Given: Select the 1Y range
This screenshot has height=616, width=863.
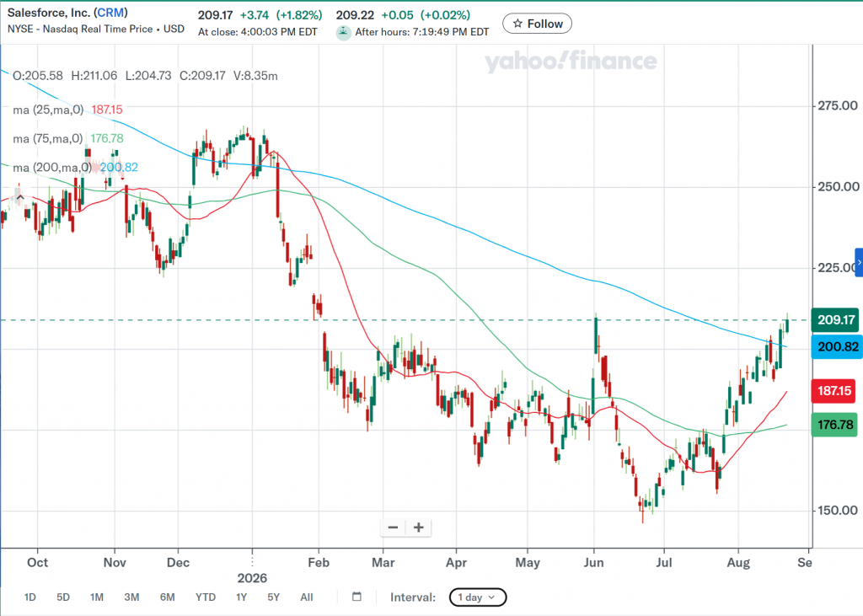Looking at the screenshot, I should pos(241,597).
